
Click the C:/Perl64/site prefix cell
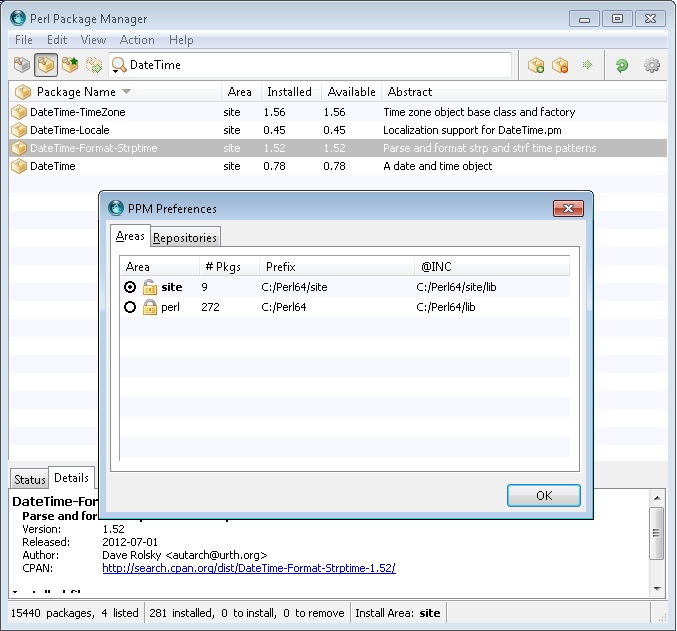coord(294,287)
